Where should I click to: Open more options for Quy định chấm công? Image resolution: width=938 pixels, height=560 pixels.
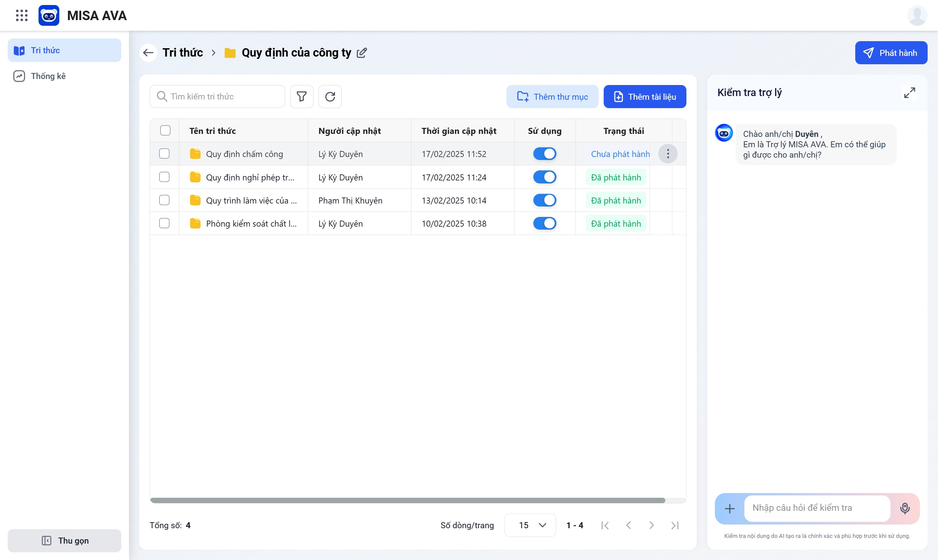click(x=668, y=154)
